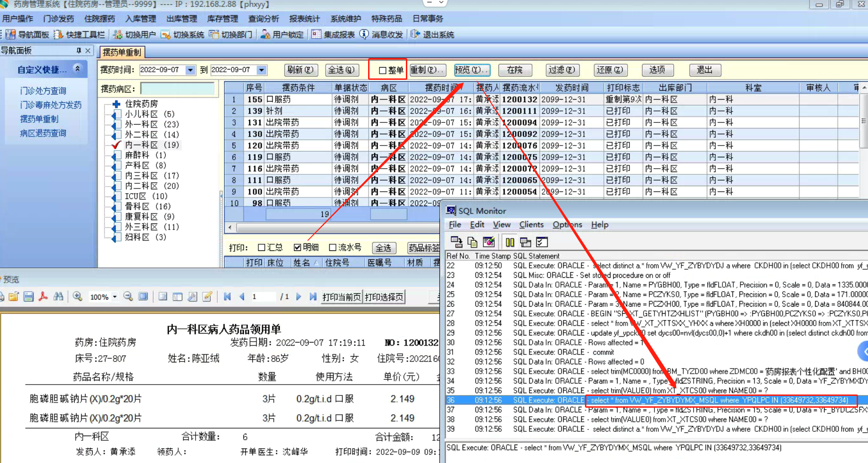Open file icon in preview toolbar

[13, 297]
